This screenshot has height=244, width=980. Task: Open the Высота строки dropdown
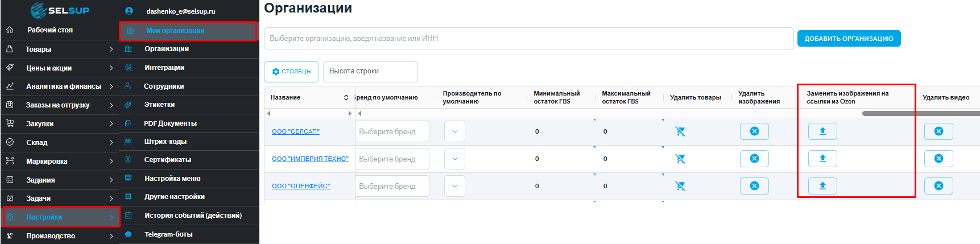pos(370,72)
